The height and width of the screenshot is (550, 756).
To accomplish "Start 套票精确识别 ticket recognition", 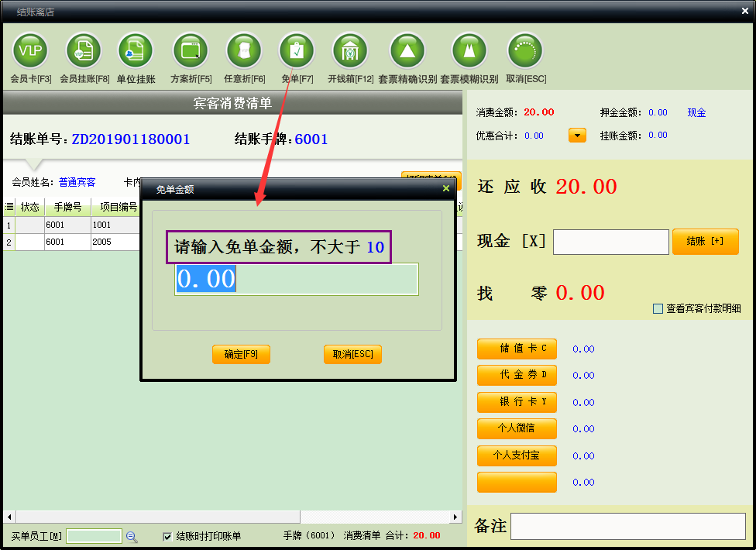I will point(407,51).
